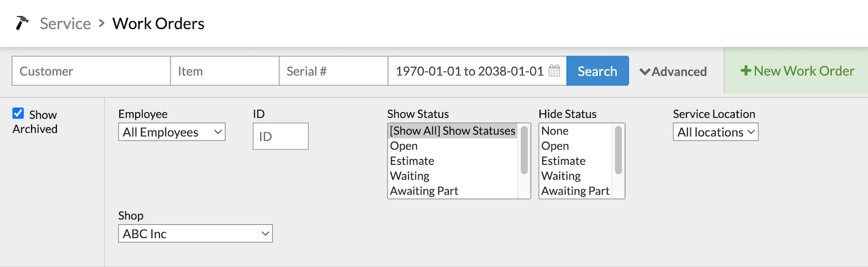Image resolution: width=868 pixels, height=267 pixels.
Task: Open the Employee dropdown
Action: pos(172,132)
